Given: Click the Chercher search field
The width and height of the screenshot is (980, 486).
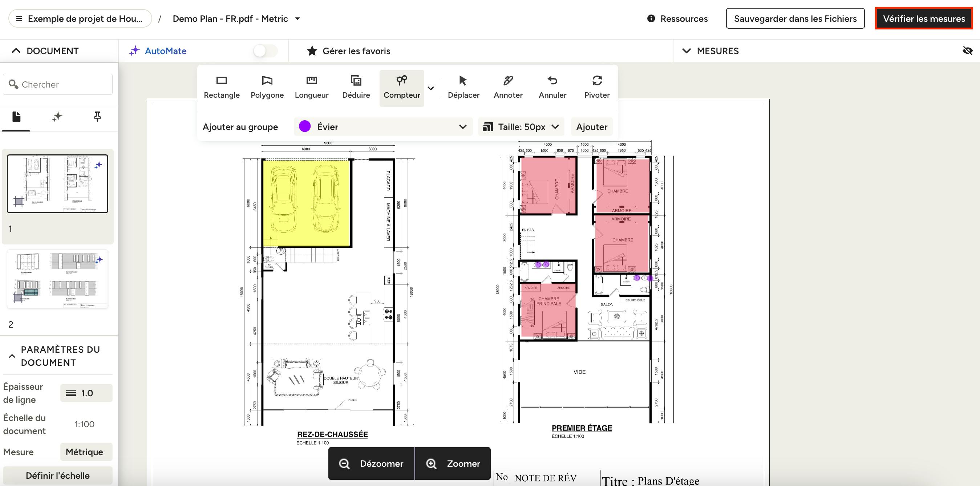Looking at the screenshot, I should (x=58, y=84).
